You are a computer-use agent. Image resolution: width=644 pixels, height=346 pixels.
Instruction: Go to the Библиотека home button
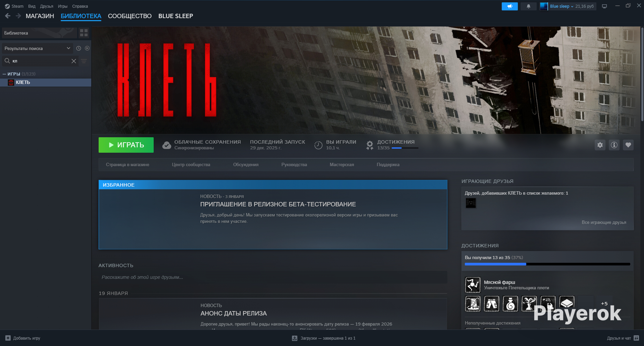39,33
